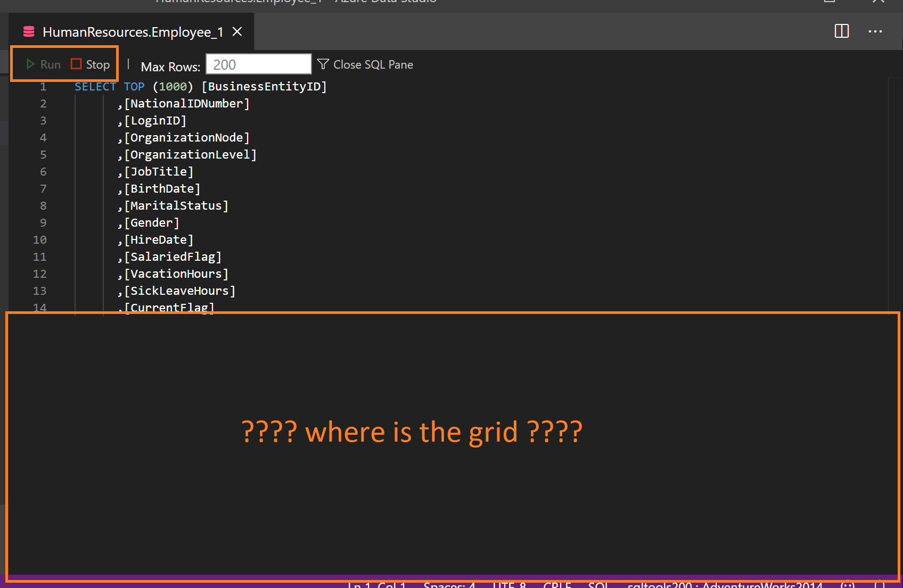Open the filter icon next to Close SQL Pane
The height and width of the screenshot is (588, 903).
pos(323,64)
